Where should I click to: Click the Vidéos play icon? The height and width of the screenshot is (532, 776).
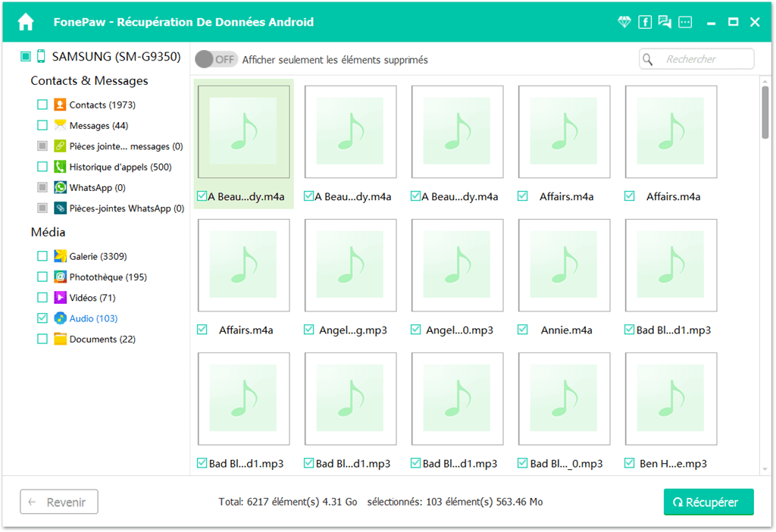(x=60, y=297)
